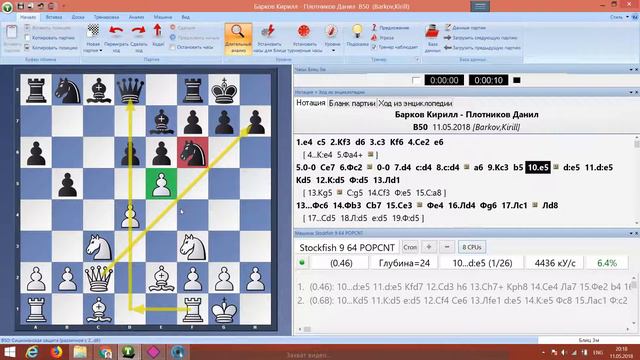Open the Analysis ribbon tab
640x360 pixels.
(136, 17)
